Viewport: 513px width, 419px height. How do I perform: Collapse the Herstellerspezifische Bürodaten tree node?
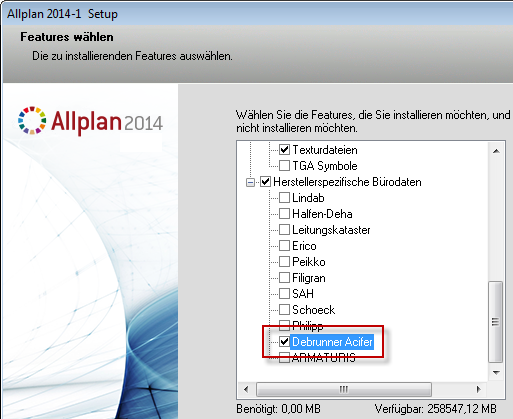[x=250, y=182]
